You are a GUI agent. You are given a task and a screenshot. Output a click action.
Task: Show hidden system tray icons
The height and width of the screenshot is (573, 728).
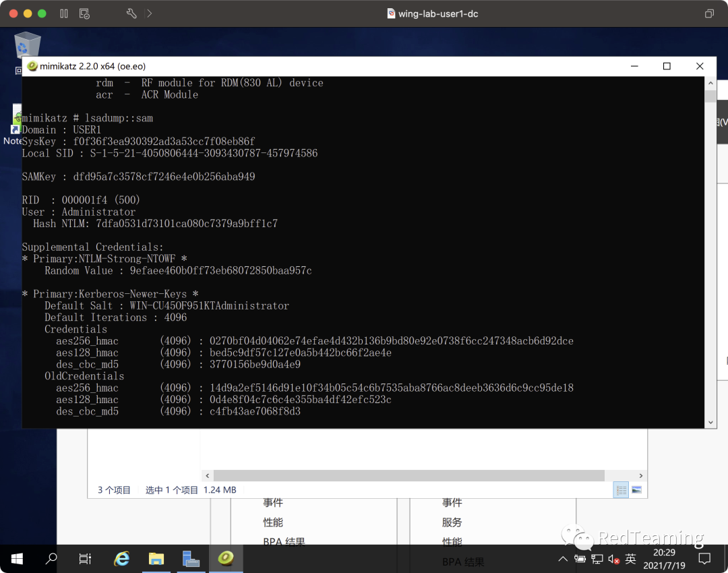[x=563, y=559]
